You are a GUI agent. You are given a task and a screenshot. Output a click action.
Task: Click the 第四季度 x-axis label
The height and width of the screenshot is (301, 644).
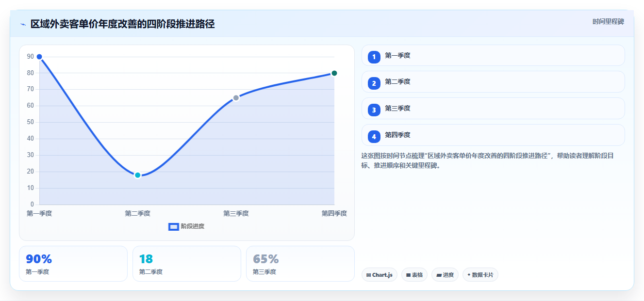coord(334,213)
